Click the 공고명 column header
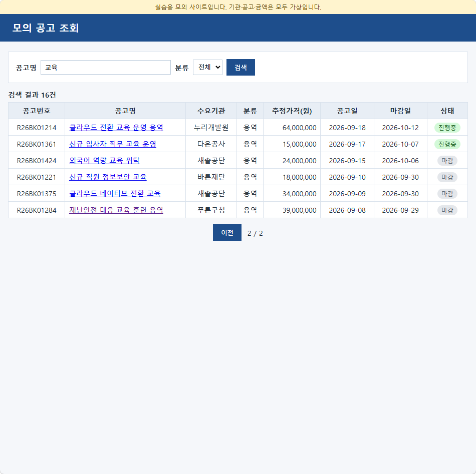Image resolution: width=476 pixels, height=474 pixels. [125, 111]
